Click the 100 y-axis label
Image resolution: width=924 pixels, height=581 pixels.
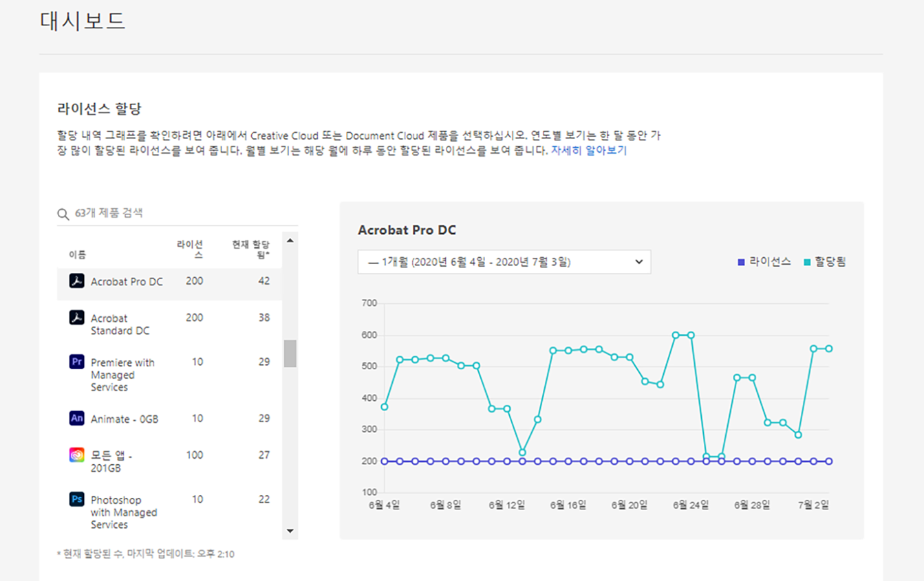click(369, 492)
